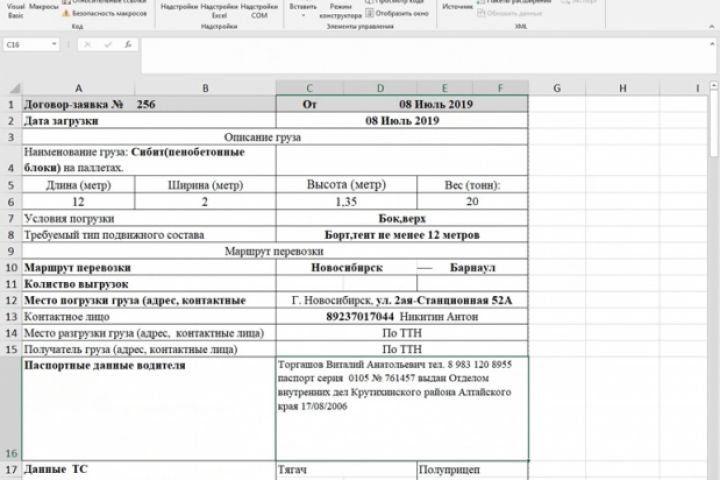Expand the formula bar with the arrow

tap(712, 44)
